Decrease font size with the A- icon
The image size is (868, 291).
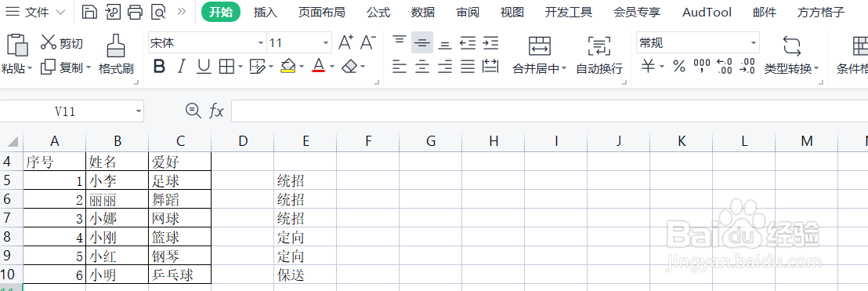pyautogui.click(x=368, y=42)
